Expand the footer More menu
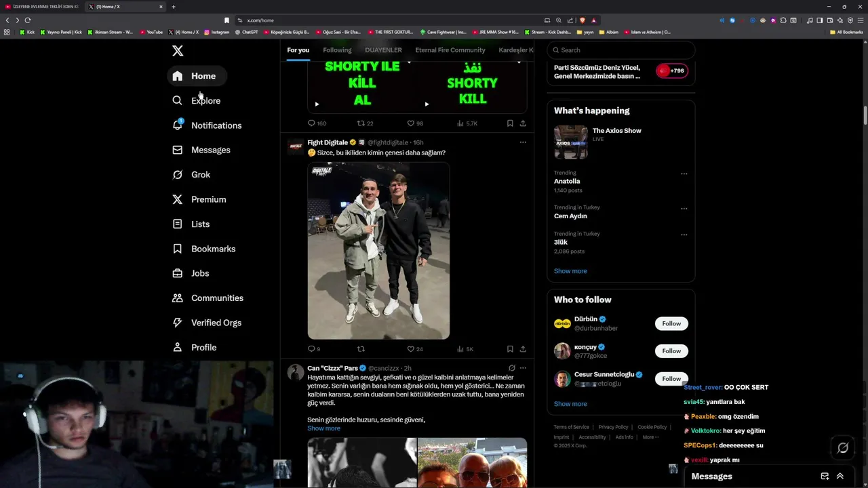Viewport: 868px width, 488px height. click(x=650, y=437)
